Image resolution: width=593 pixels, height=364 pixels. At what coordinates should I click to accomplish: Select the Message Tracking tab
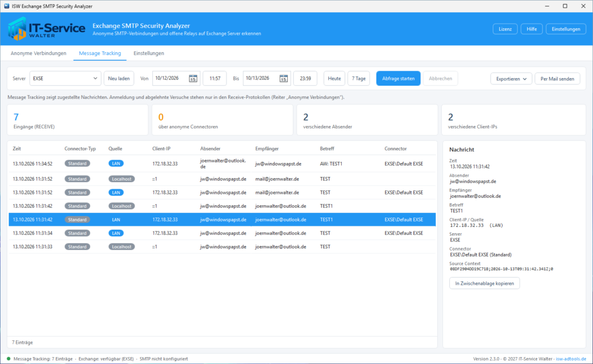point(100,53)
